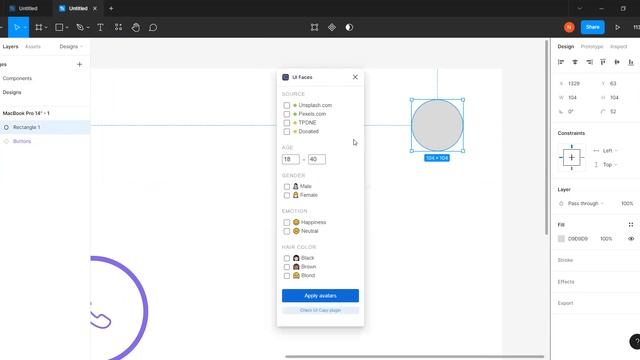Switch to the Assets tab
This screenshot has width=640, height=360.
(33, 47)
